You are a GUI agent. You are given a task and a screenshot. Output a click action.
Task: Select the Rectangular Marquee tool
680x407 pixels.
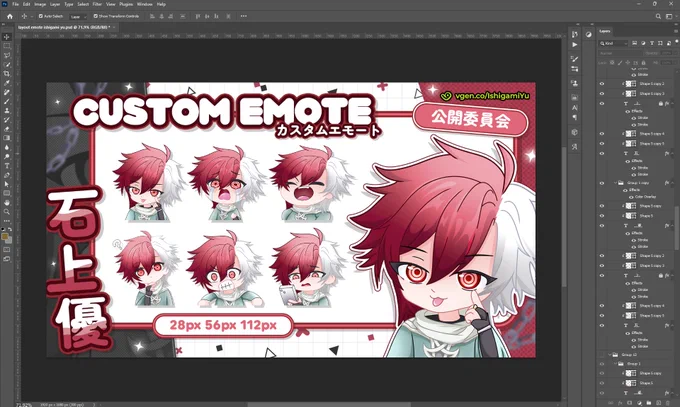click(x=7, y=46)
